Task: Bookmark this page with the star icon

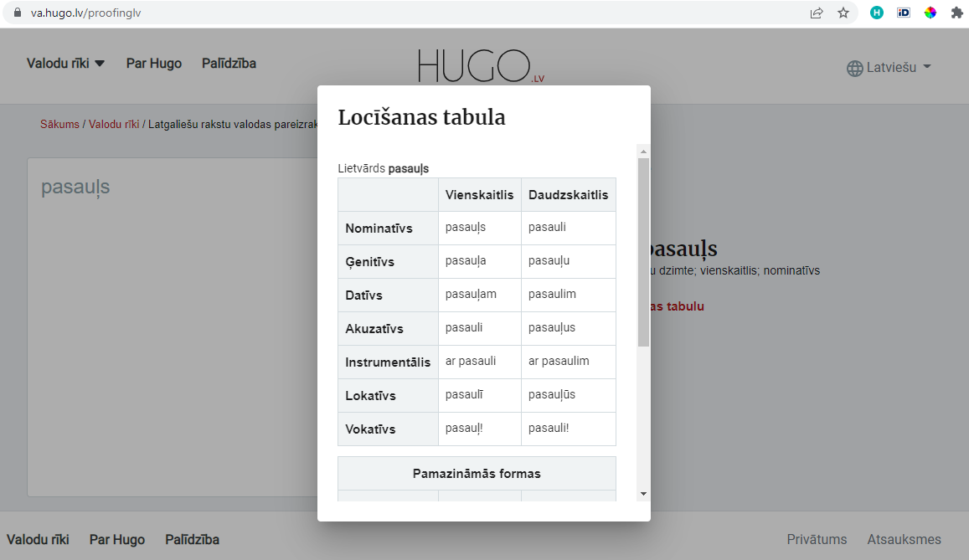Action: point(843,13)
